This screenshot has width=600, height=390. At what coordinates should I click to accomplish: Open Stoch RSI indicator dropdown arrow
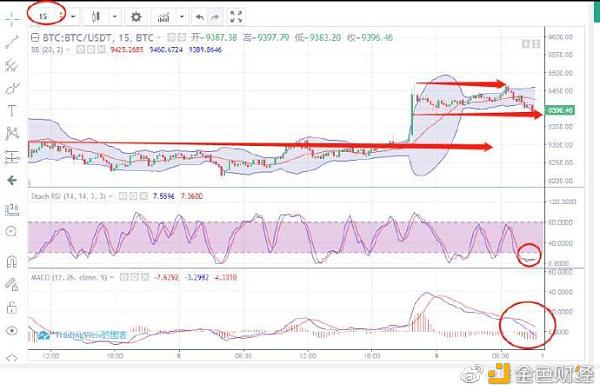coord(111,196)
